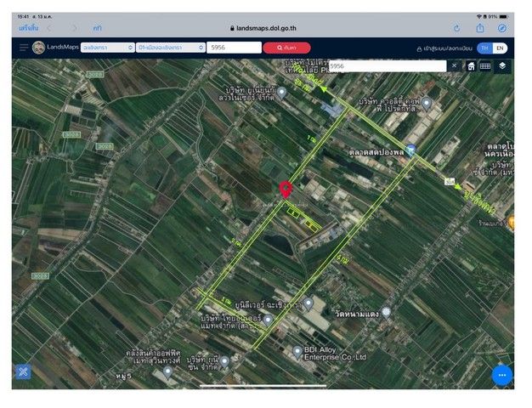Reload the page in Safari
Screen dimensions: 532x408
(456, 28)
